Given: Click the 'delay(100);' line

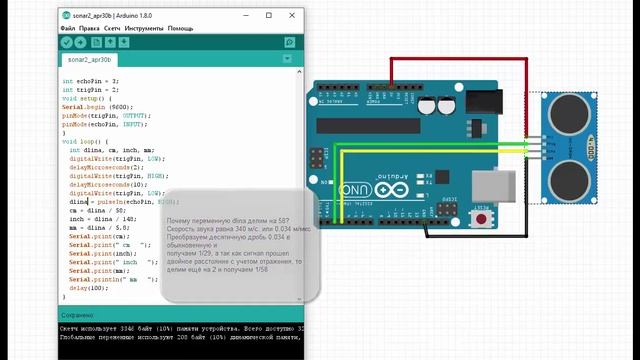Looking at the screenshot, I should pyautogui.click(x=89, y=288).
